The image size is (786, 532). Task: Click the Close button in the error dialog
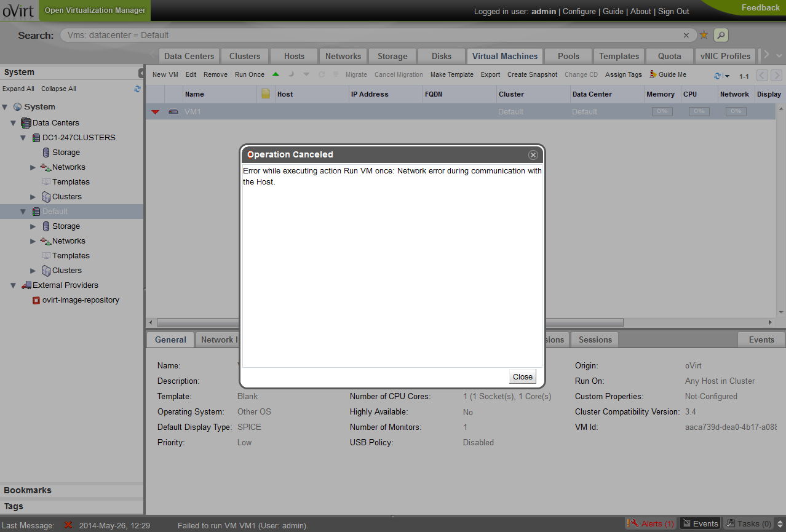tap(522, 377)
